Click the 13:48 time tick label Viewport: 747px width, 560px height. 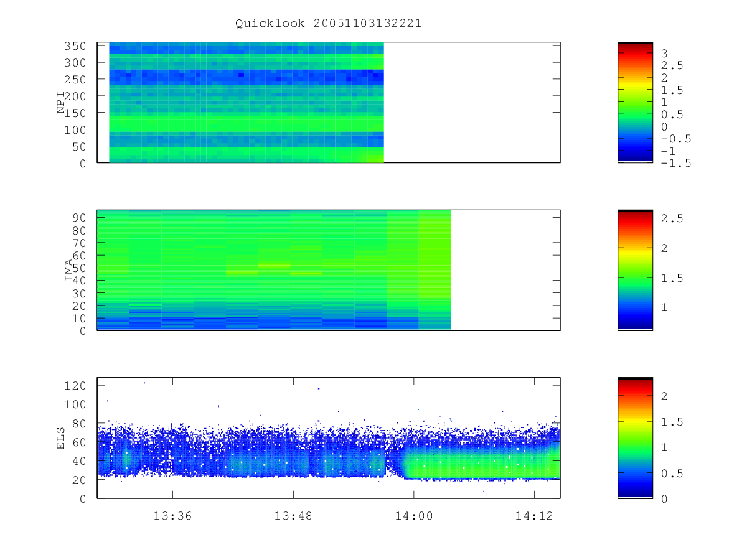293,515
